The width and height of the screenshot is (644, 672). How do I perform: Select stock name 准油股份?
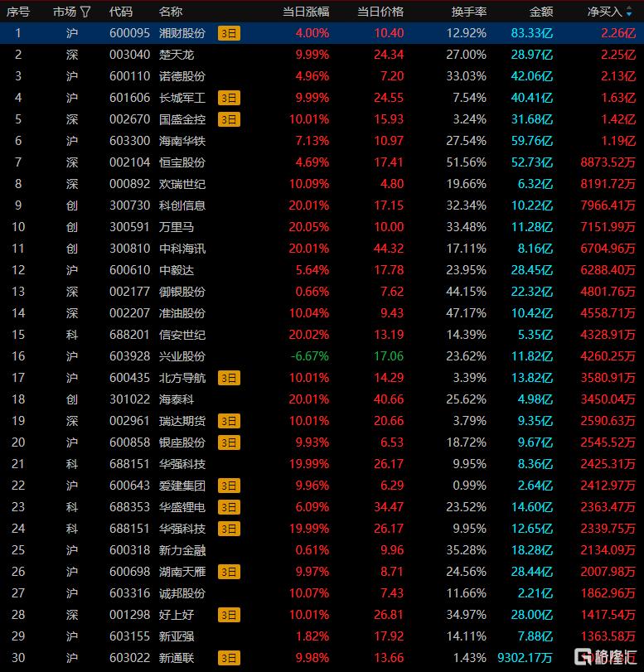182,313
